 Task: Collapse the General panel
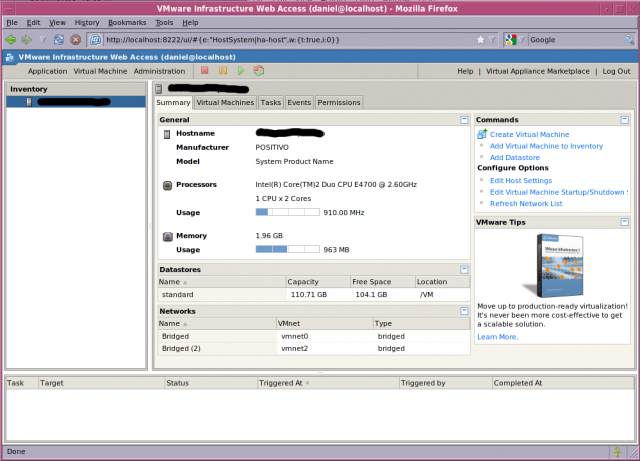point(464,120)
